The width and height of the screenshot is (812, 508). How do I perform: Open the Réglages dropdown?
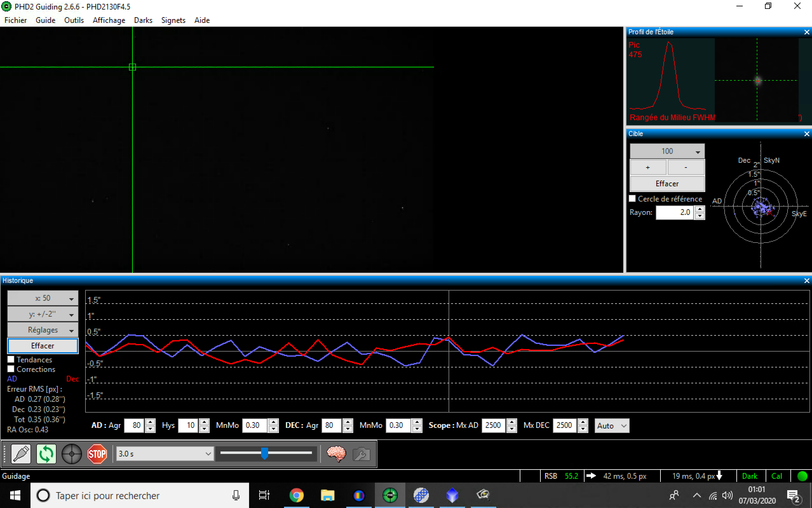43,330
